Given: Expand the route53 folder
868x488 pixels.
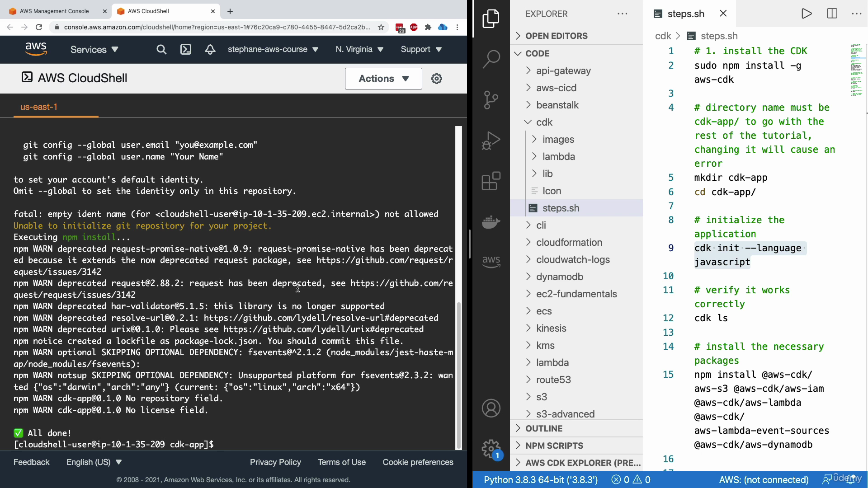Looking at the screenshot, I should point(576,380).
